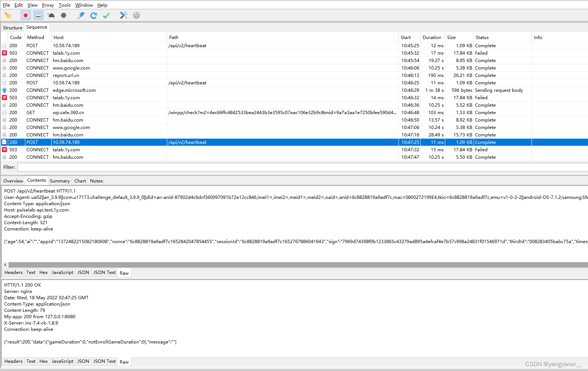Open Settings gear icon in toolbar
Screen dimensions: 588x371
[136, 15]
